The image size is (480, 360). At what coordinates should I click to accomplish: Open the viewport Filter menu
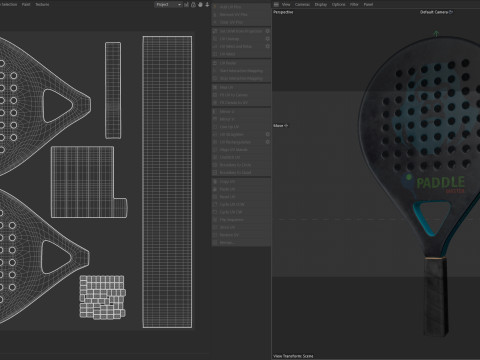(x=354, y=5)
